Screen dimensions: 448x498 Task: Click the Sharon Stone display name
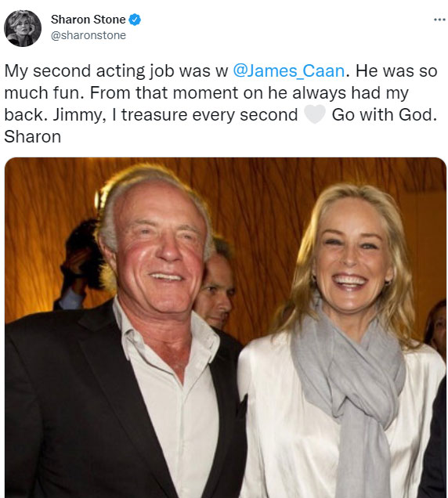tap(89, 20)
